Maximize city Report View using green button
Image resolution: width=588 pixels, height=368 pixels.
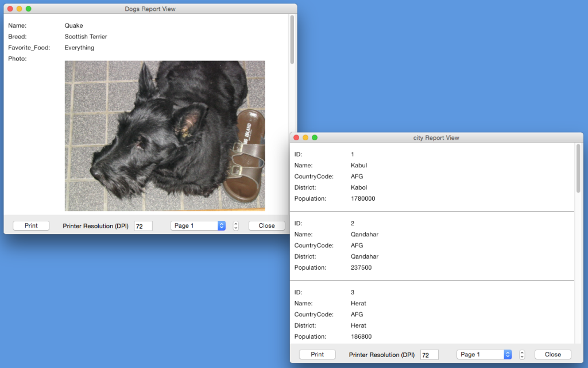coord(315,137)
